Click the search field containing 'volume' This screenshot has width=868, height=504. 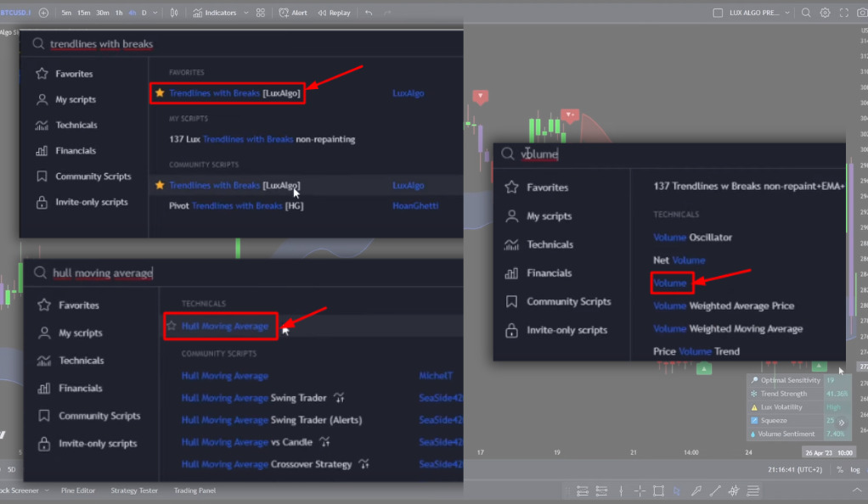669,154
